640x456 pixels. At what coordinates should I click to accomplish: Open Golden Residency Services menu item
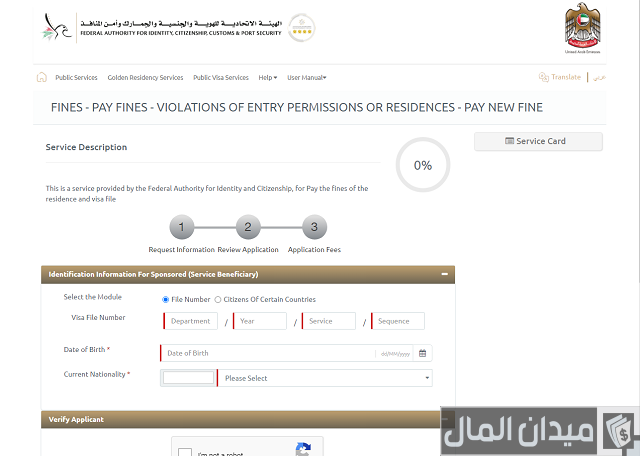pos(145,78)
